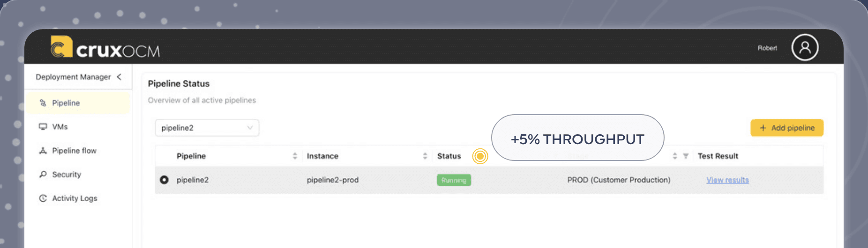
Task: Click PROD (Customer Production) cell
Action: point(619,180)
